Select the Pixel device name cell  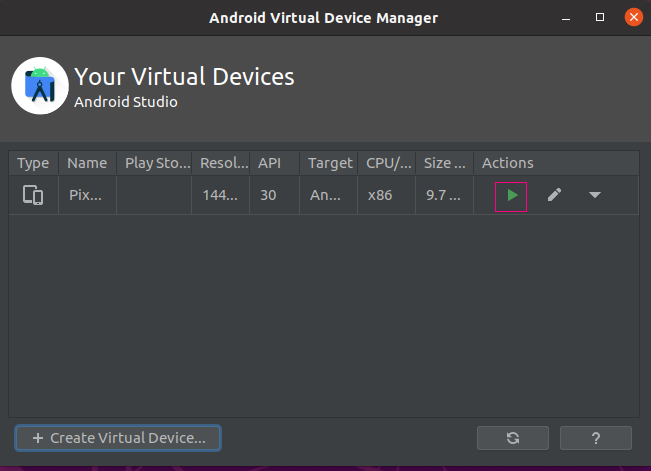87,195
